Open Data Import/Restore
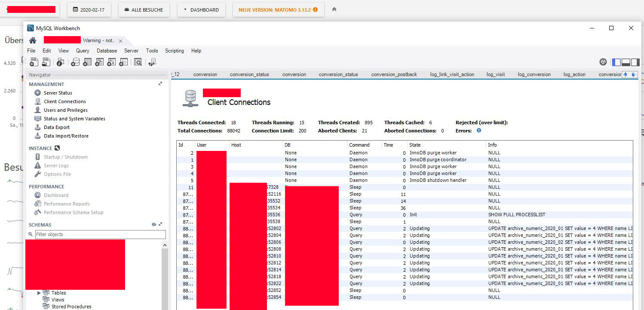Screen dimensions: 644x310 pos(66,136)
